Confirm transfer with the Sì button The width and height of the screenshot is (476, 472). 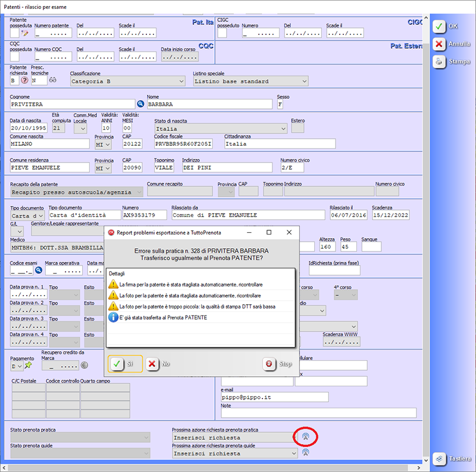(x=125, y=364)
